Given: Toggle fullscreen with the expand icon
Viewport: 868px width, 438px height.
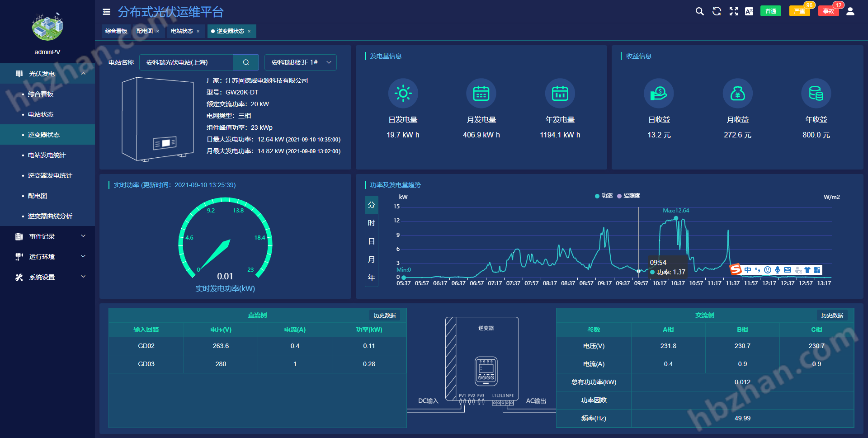Looking at the screenshot, I should (x=733, y=11).
